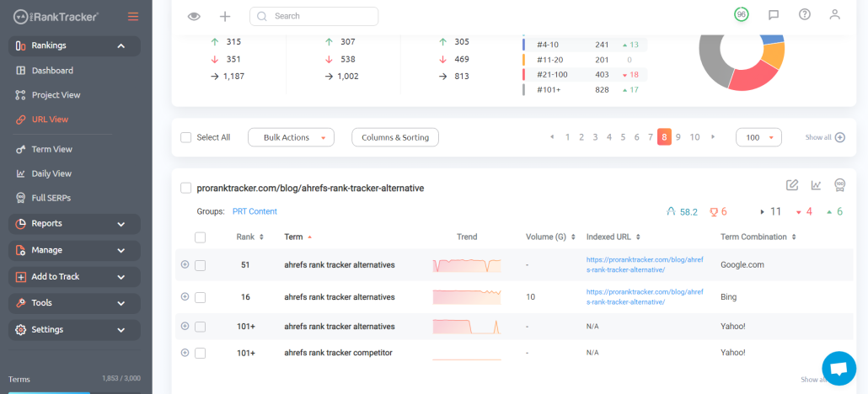The width and height of the screenshot is (868, 394).
Task: Click the edit URL pencil icon
Action: click(x=792, y=185)
